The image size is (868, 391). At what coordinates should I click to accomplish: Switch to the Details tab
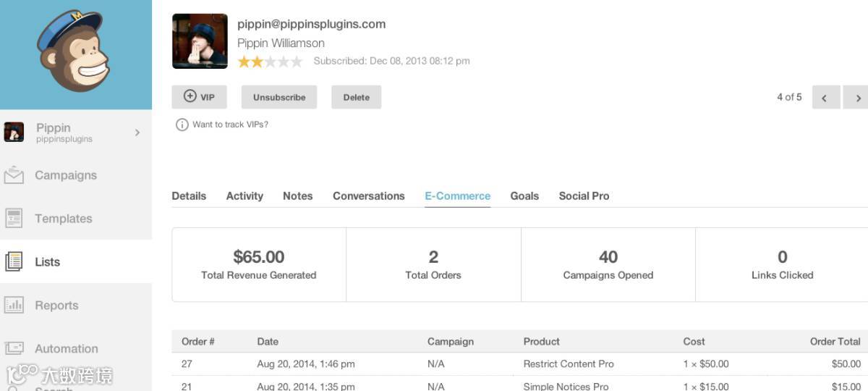click(189, 196)
